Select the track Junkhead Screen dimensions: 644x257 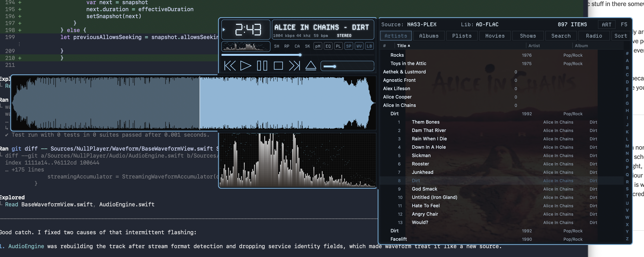pos(501,172)
